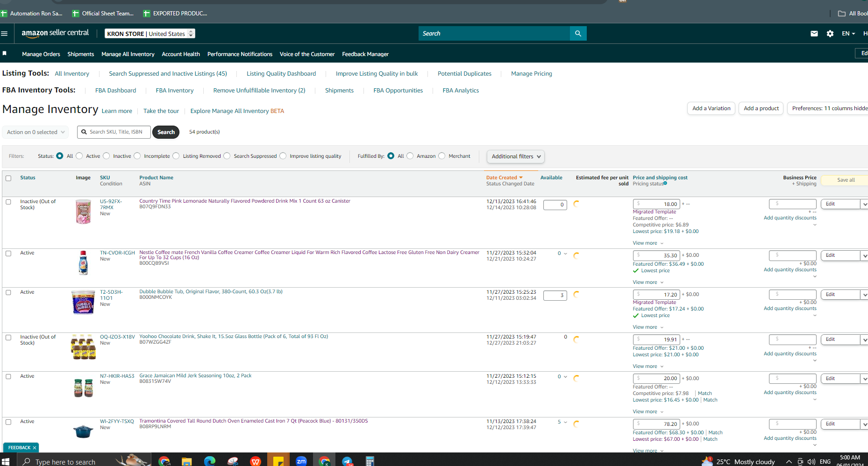Click the price field showing 18.00
868x466 pixels.
(x=656, y=204)
